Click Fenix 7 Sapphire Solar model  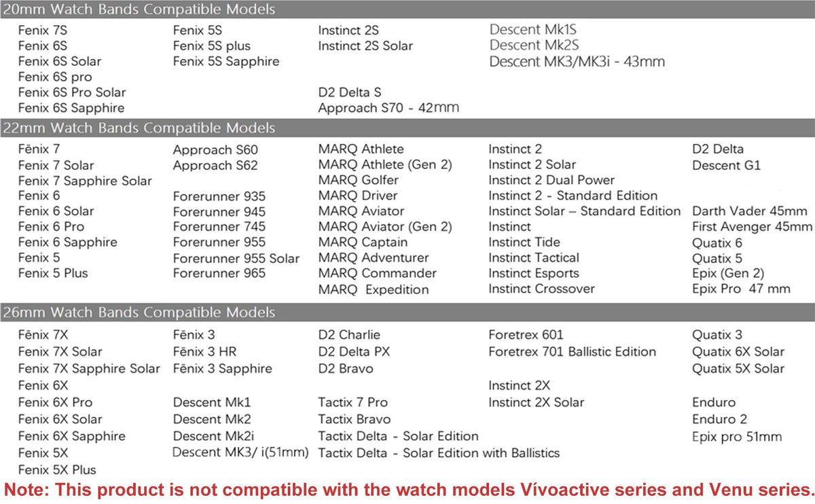[85, 181]
